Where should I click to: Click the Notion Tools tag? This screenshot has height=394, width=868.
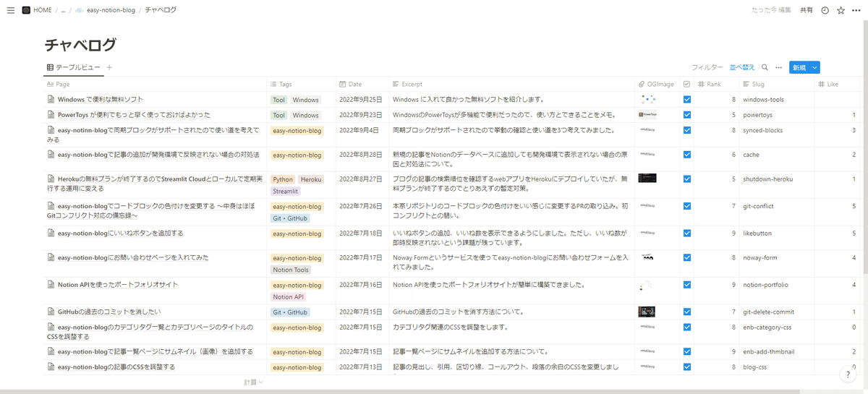coord(291,270)
